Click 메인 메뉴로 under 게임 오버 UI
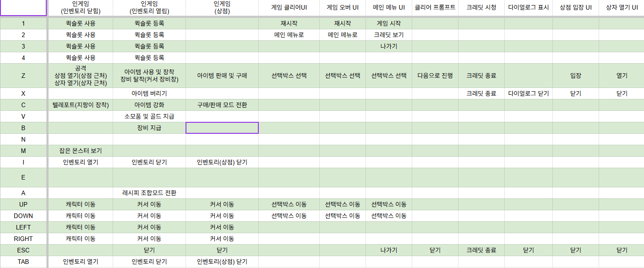 click(343, 35)
